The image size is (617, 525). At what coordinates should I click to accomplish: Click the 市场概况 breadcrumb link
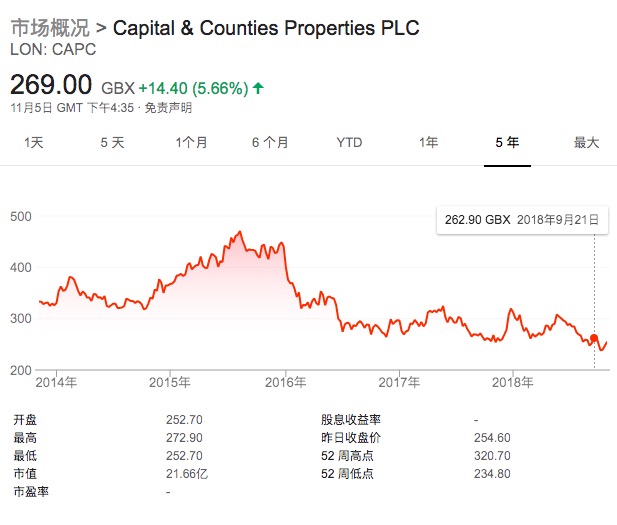[50, 27]
